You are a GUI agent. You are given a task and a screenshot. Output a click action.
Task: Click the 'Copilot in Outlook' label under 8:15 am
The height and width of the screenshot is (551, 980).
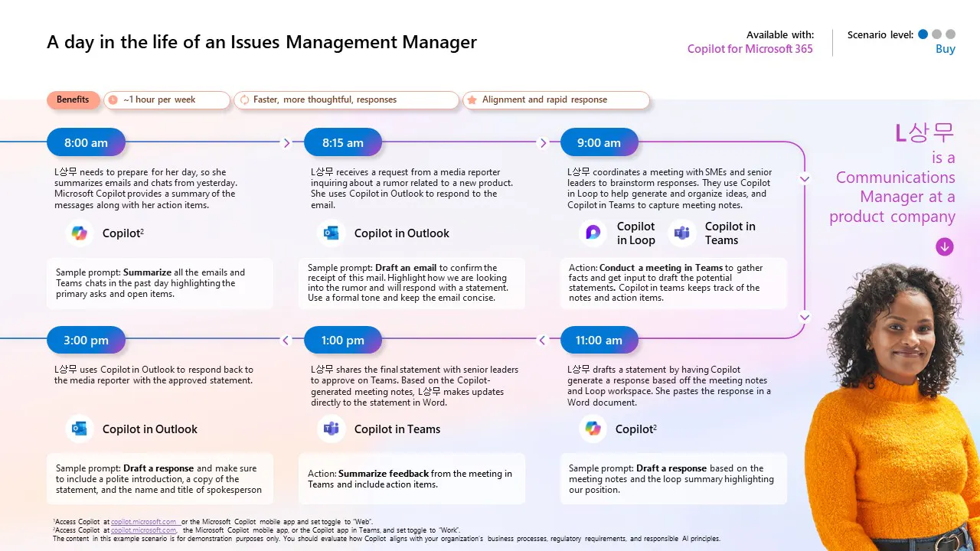tap(402, 233)
